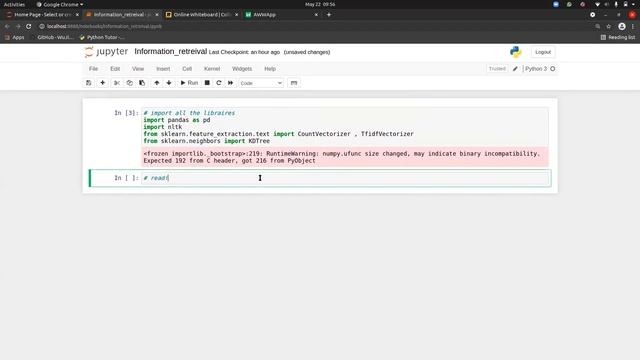Open the Chrome profile avatar
The width and height of the screenshot is (640, 360).
tap(622, 26)
